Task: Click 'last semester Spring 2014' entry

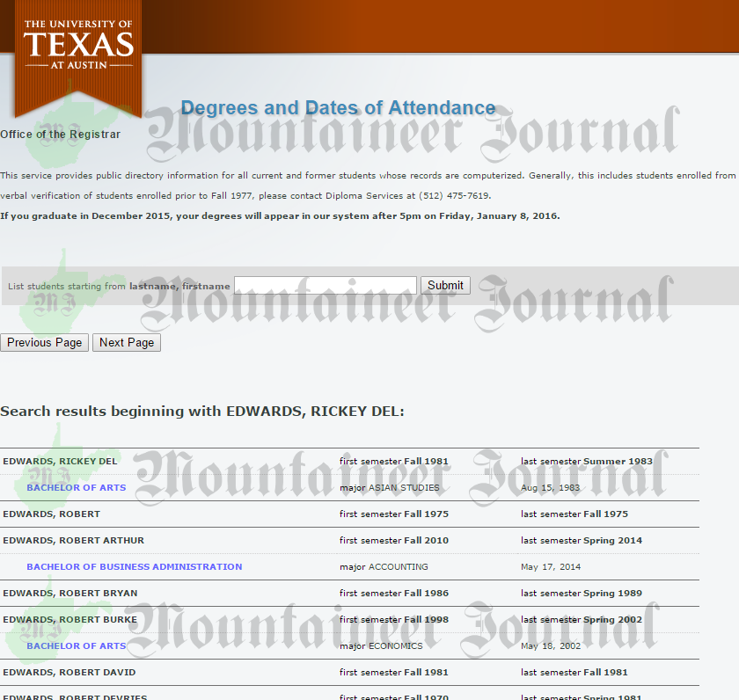Action: 582,540
